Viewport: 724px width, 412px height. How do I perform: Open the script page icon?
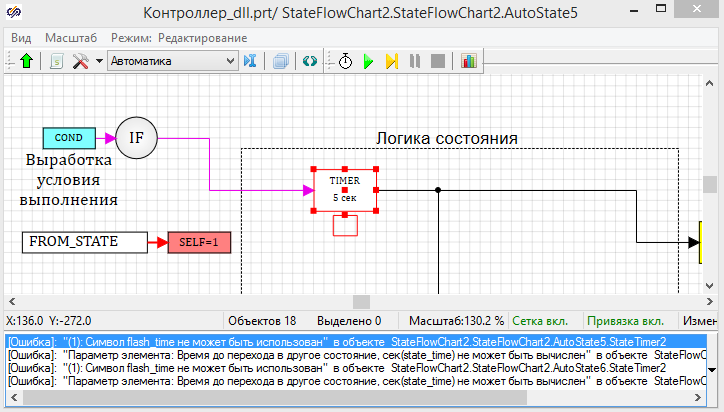tap(56, 61)
